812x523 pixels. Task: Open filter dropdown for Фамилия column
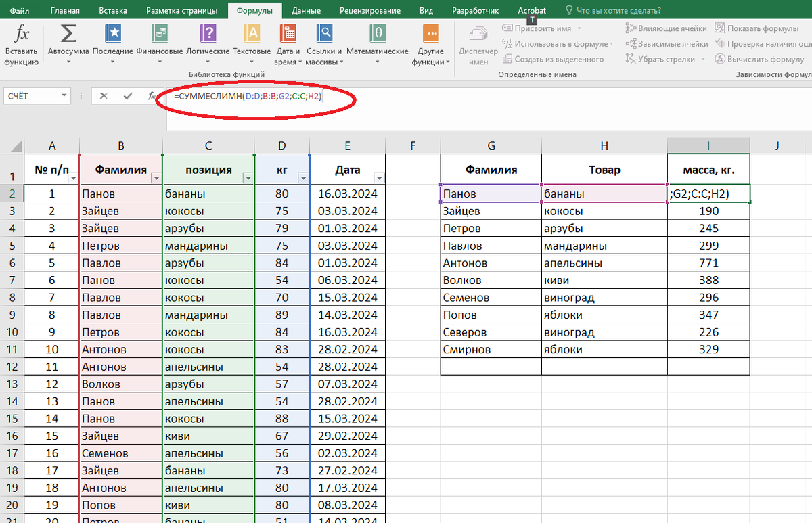point(156,178)
